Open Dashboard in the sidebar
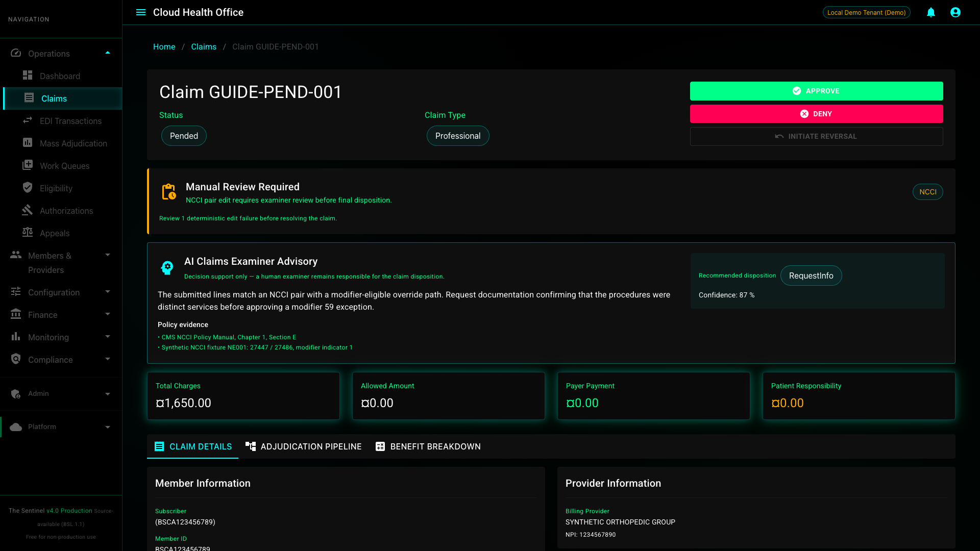The image size is (980, 551). 62,76
